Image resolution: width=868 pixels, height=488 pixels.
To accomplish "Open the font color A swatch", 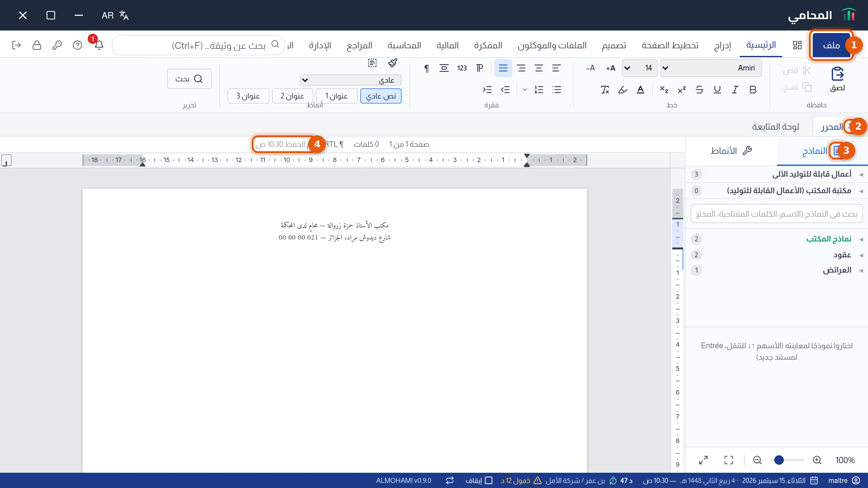I will pyautogui.click(x=641, y=90).
